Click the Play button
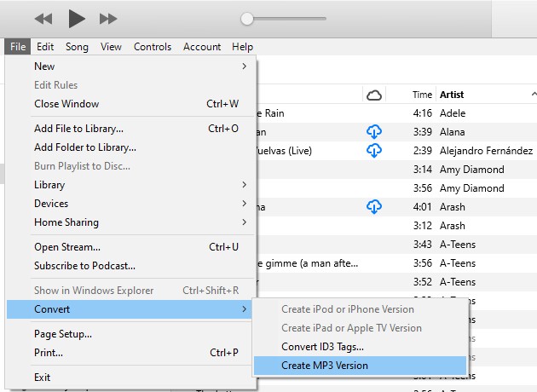Viewport: 537px width, 392px height. pyautogui.click(x=77, y=18)
